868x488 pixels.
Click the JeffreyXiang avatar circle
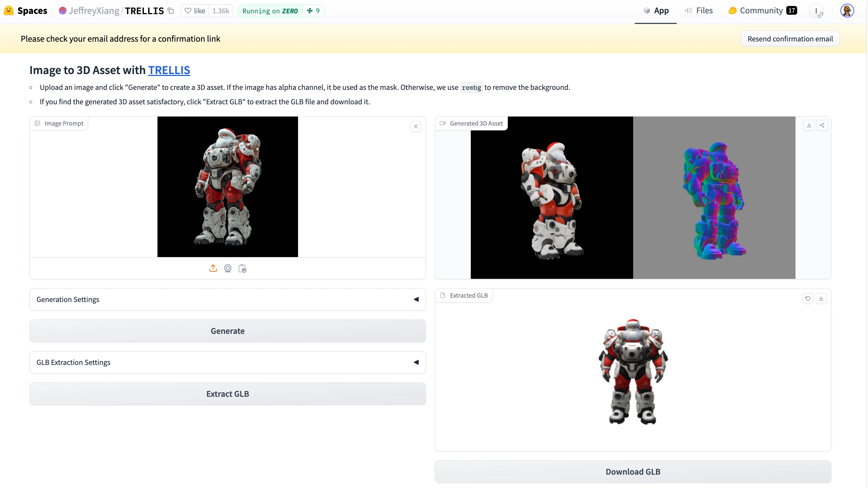coord(62,11)
